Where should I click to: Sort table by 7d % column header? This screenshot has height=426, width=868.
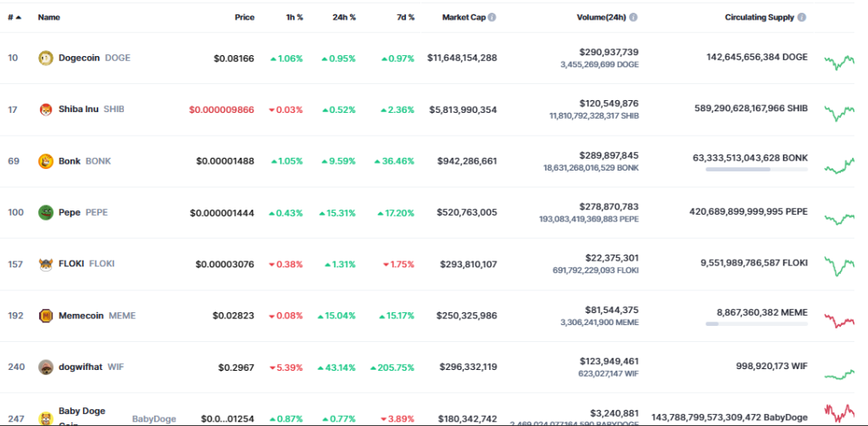click(405, 17)
